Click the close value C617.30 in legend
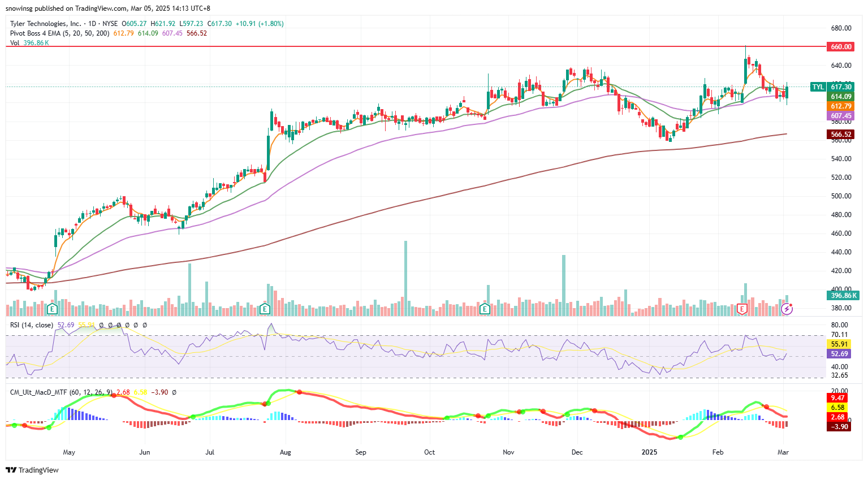The image size is (868, 480). point(219,24)
